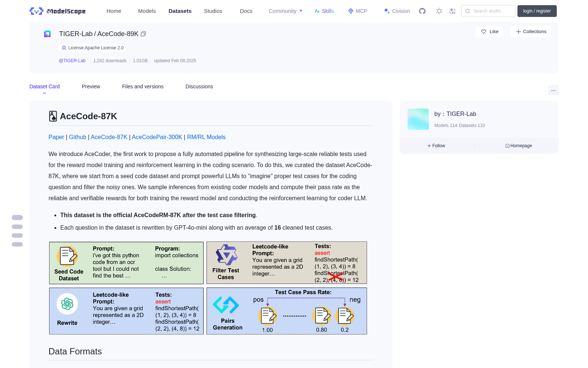Image resolution: width=588 pixels, height=368 pixels.
Task: Click the Rewrite diagram panel
Action: (x=126, y=311)
